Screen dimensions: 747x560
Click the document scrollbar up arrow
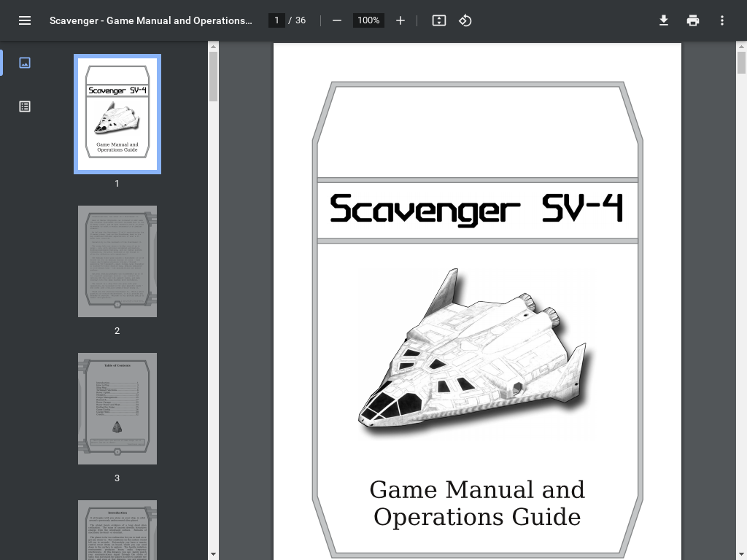[741, 47]
